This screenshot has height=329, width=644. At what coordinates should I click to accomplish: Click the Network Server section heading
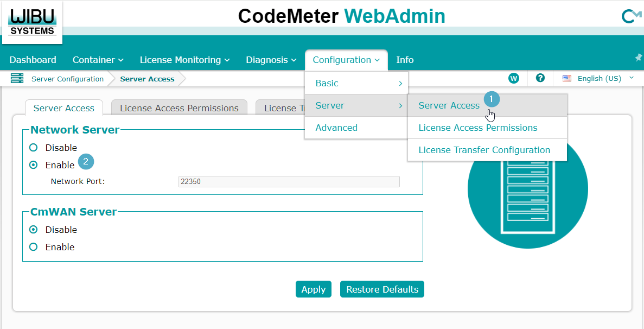[75, 130]
